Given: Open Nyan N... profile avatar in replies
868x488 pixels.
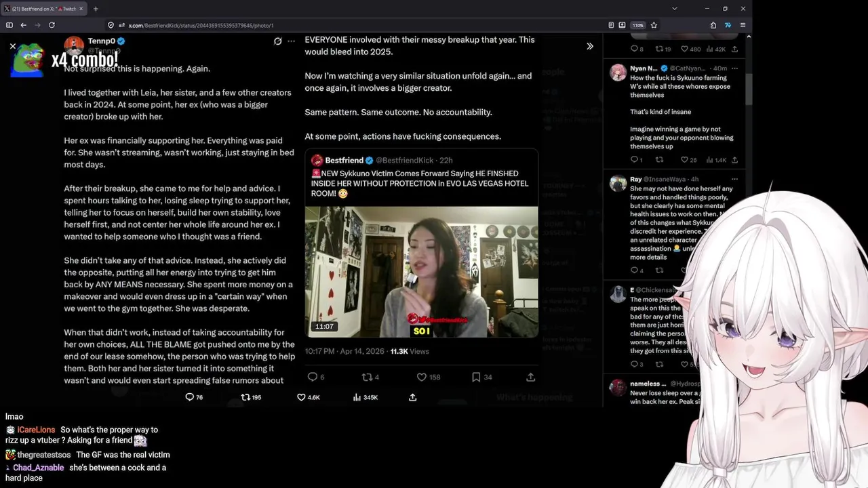Looking at the screenshot, I should click(x=618, y=73).
